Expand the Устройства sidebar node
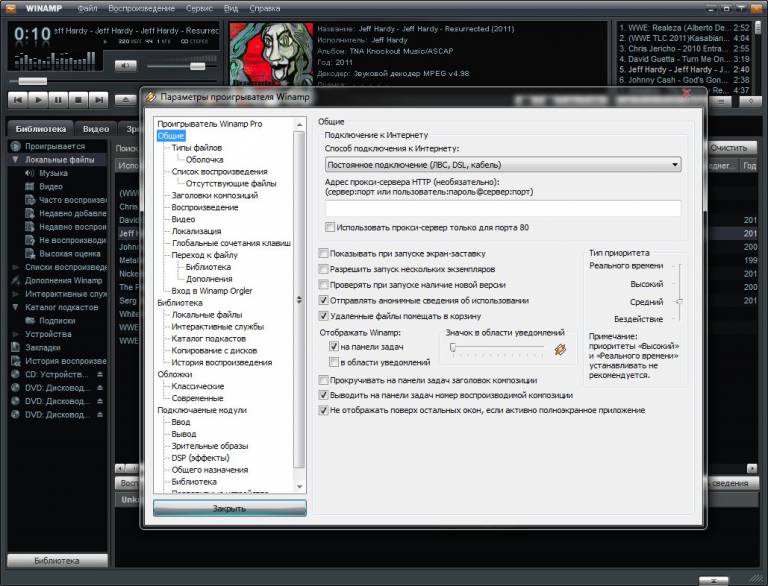Image resolution: width=768 pixels, height=586 pixels. click(15, 334)
